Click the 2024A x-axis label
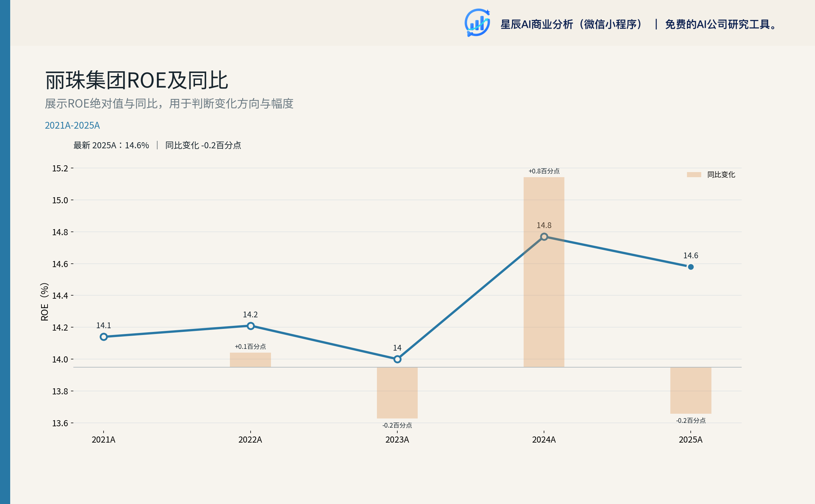 click(544, 440)
